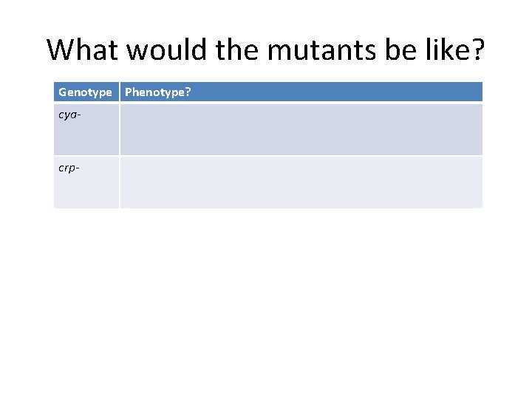Select the Phenotype? header cell
Viewport: 532px width, 399px height.
[x=158, y=92]
